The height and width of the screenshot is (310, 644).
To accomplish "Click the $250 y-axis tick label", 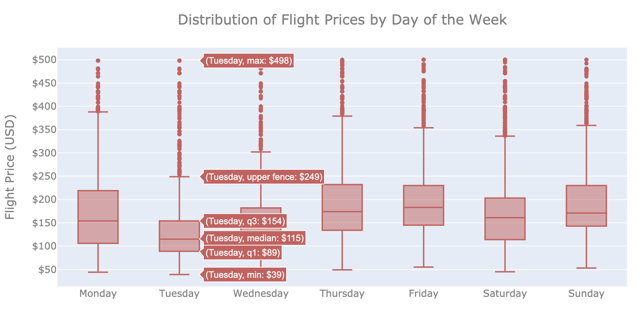I will tap(44, 176).
